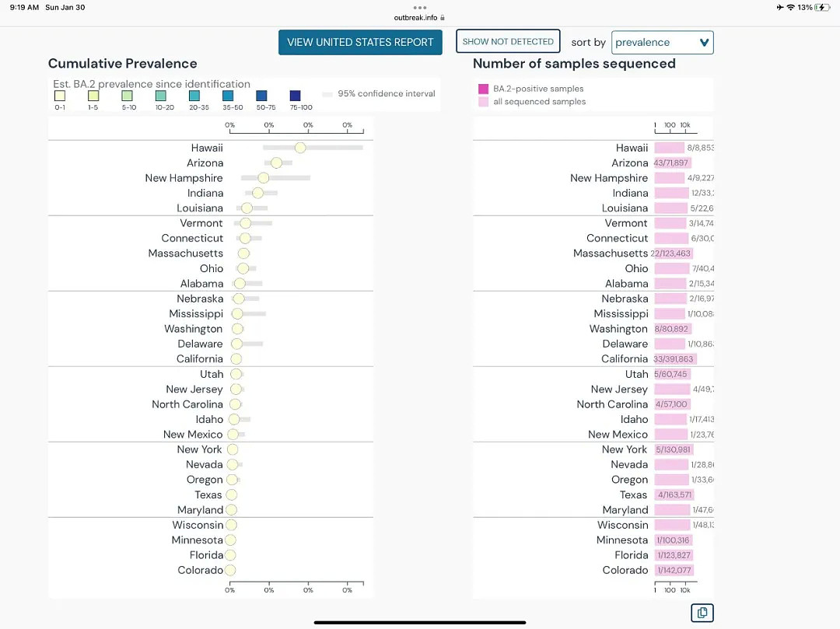This screenshot has height=629, width=840.
Task: Click the dropdown chevron arrow
Action: [x=705, y=42]
